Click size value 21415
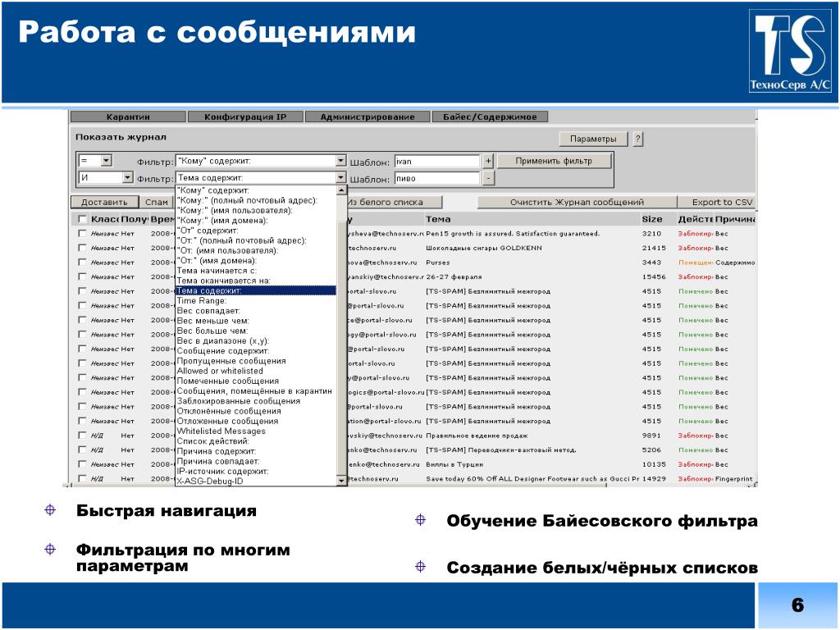The height and width of the screenshot is (630, 840). [x=654, y=248]
